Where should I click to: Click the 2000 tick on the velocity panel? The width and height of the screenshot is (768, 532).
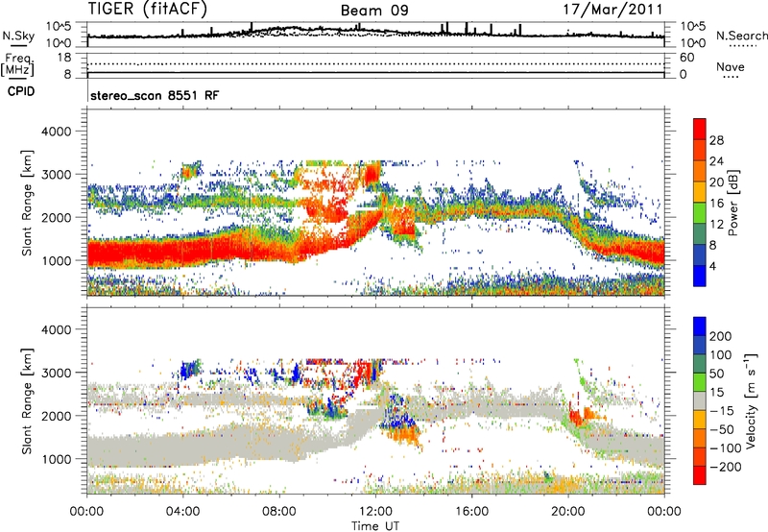56,416
